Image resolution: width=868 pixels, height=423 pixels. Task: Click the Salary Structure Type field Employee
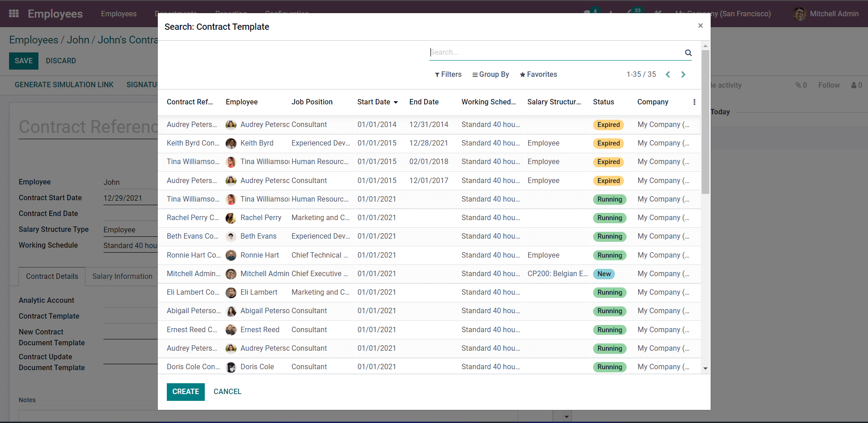click(x=119, y=230)
